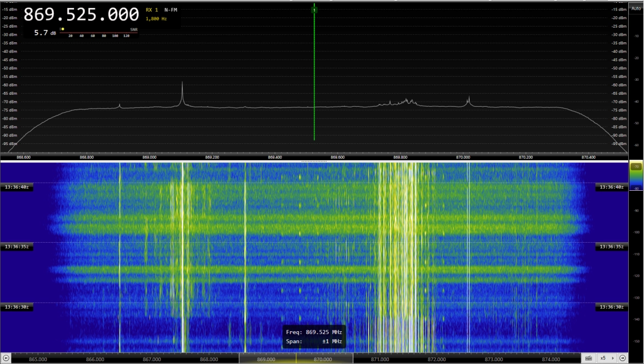The height and width of the screenshot is (364, 644).
Task: Click the SNR meter scale bar
Action: pyautogui.click(x=99, y=33)
